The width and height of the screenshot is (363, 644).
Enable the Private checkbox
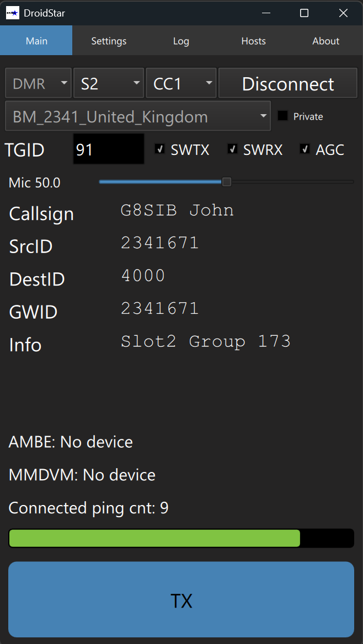tap(283, 116)
